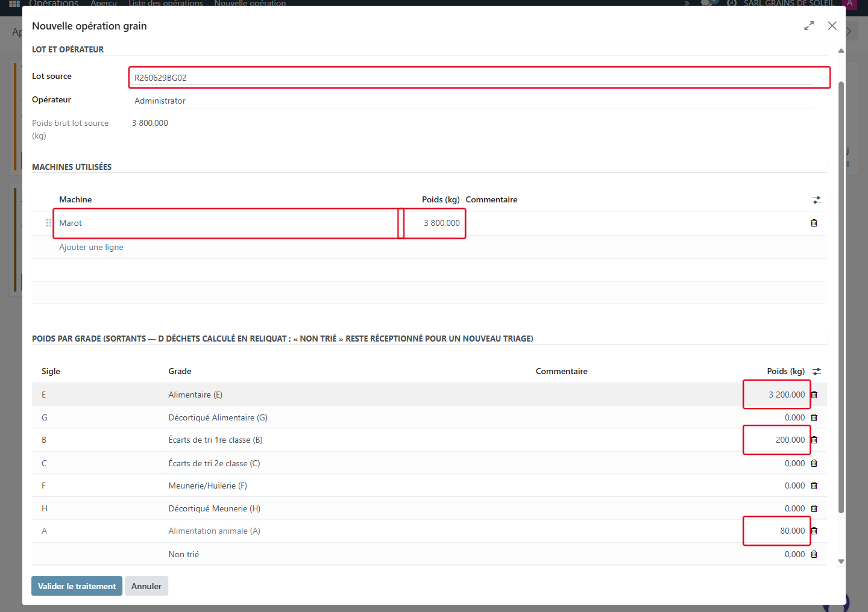Click the Grade column header
The width and height of the screenshot is (868, 612).
(180, 372)
